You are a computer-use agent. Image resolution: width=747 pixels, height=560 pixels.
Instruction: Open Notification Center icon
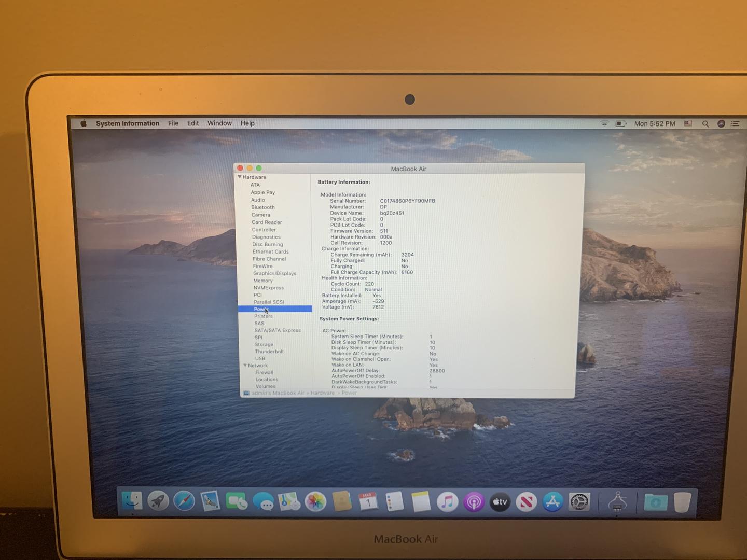coord(735,124)
